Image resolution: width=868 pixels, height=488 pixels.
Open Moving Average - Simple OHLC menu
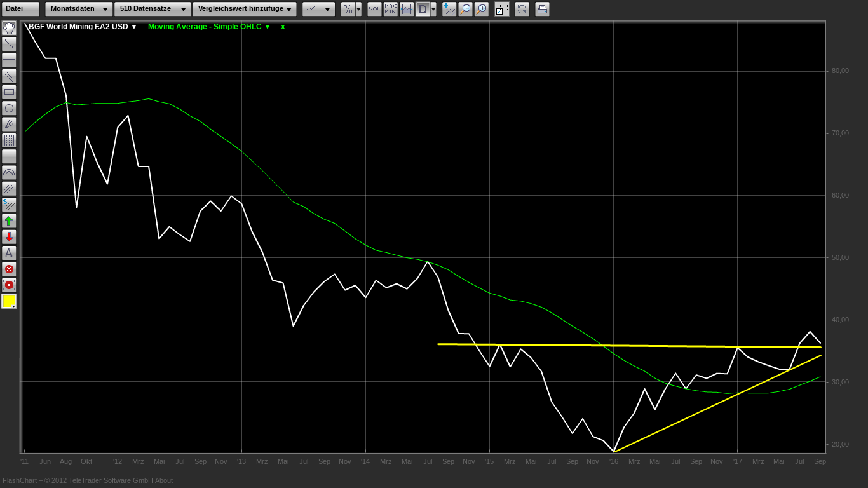(209, 27)
